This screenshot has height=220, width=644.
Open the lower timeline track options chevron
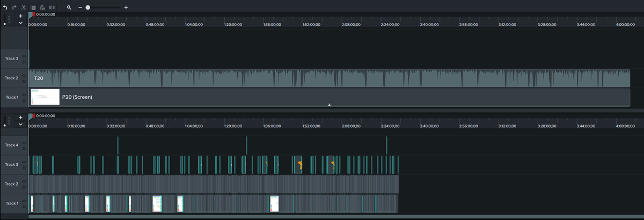tap(20, 124)
